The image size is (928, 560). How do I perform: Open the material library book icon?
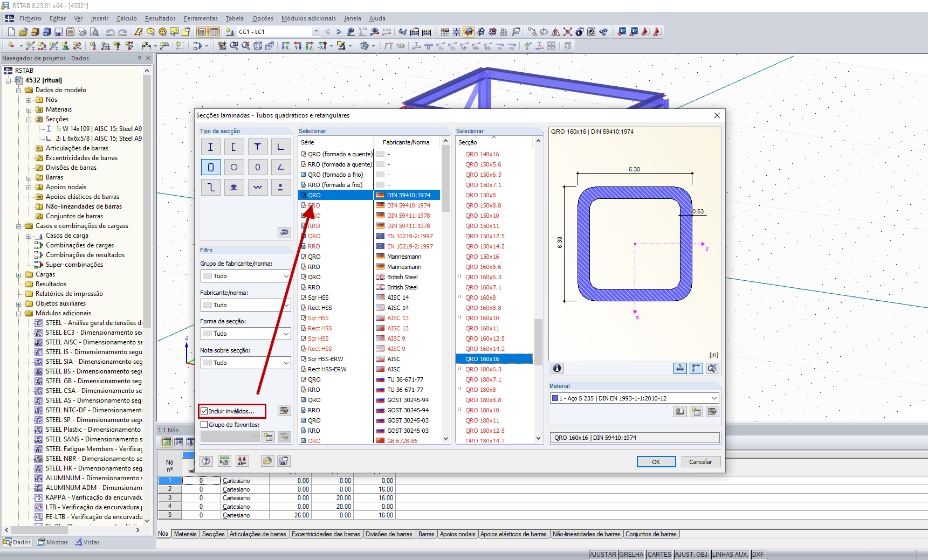[x=680, y=412]
